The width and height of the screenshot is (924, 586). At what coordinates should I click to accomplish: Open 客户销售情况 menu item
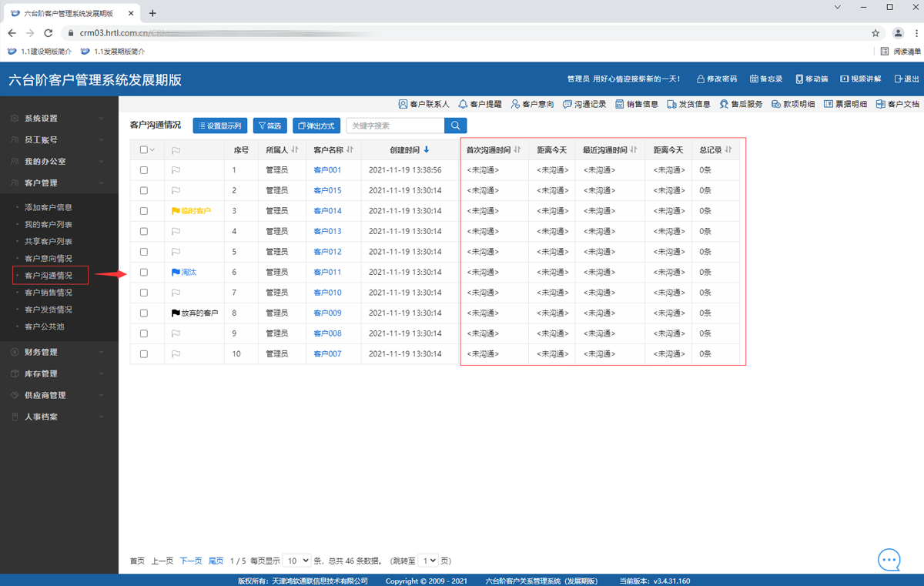(x=49, y=293)
